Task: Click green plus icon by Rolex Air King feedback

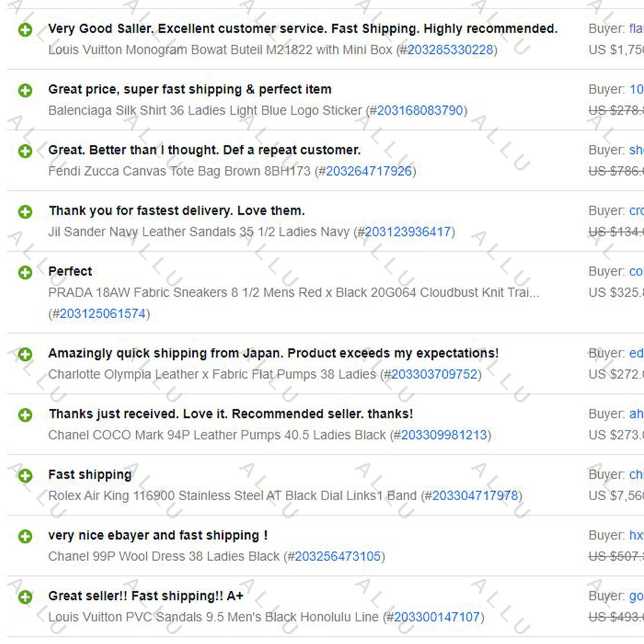Action: point(25,475)
